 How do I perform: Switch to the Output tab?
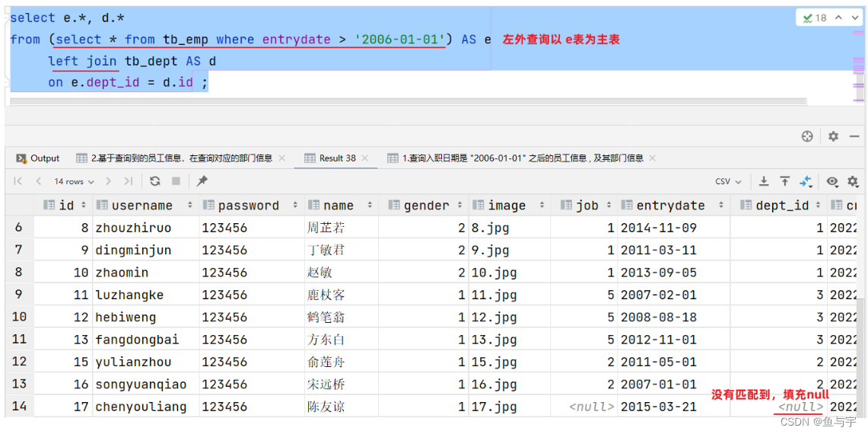(x=37, y=158)
